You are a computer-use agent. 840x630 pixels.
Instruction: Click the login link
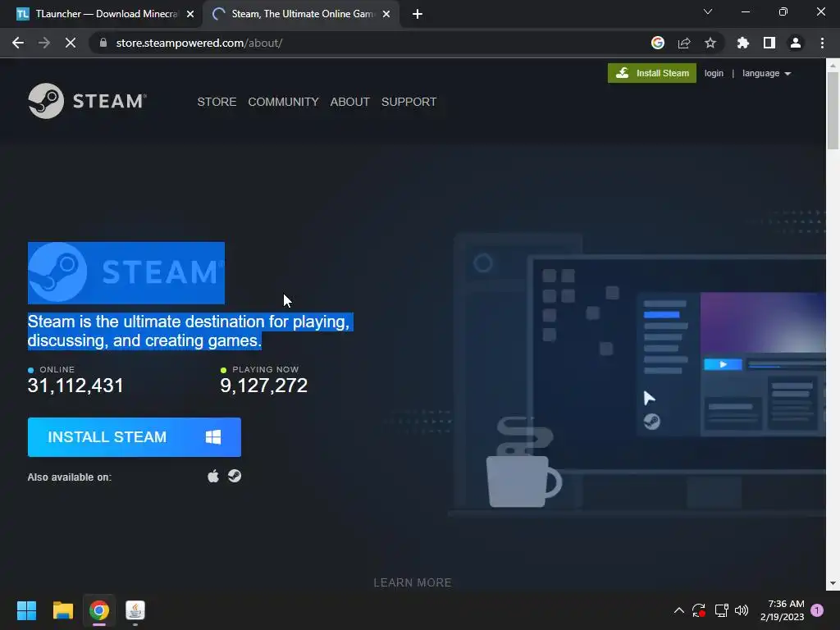click(x=714, y=73)
